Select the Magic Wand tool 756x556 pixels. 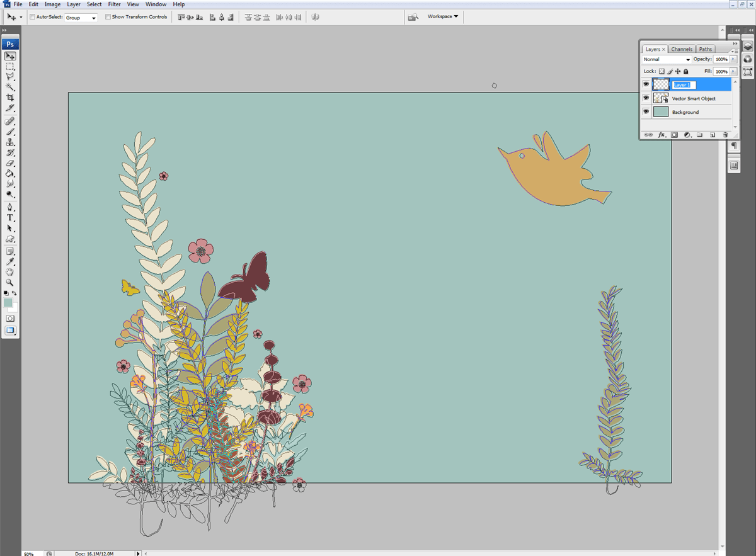coord(10,87)
